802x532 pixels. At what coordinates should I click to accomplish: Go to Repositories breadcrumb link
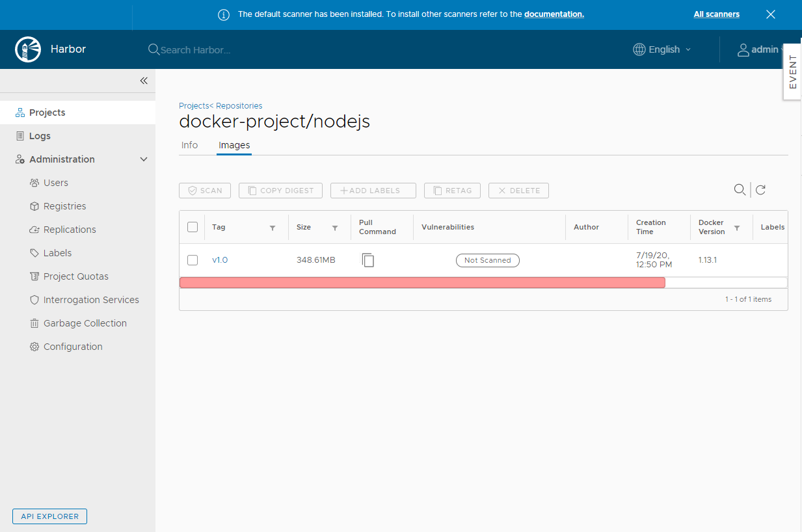point(238,105)
